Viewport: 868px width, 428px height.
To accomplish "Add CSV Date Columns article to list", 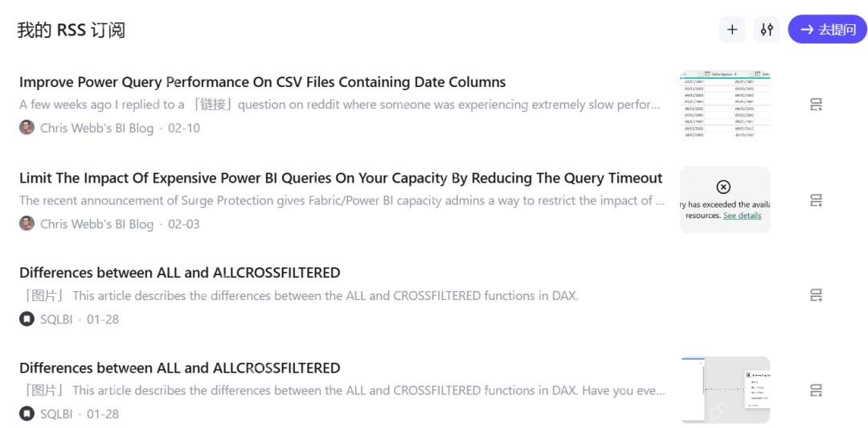I will pos(816,105).
